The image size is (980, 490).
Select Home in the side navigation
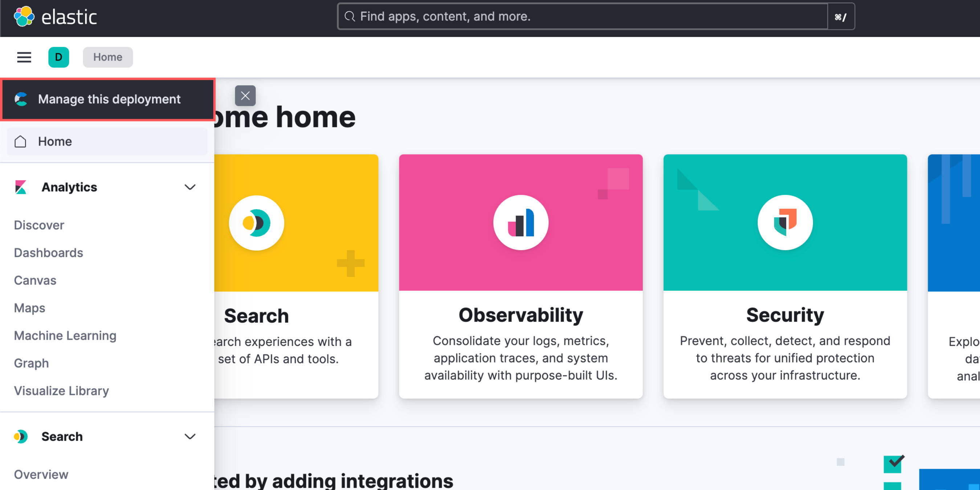[x=55, y=142]
